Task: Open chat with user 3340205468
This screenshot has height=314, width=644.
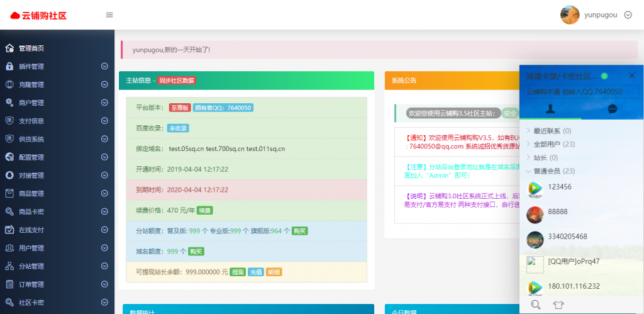Action: tap(567, 237)
